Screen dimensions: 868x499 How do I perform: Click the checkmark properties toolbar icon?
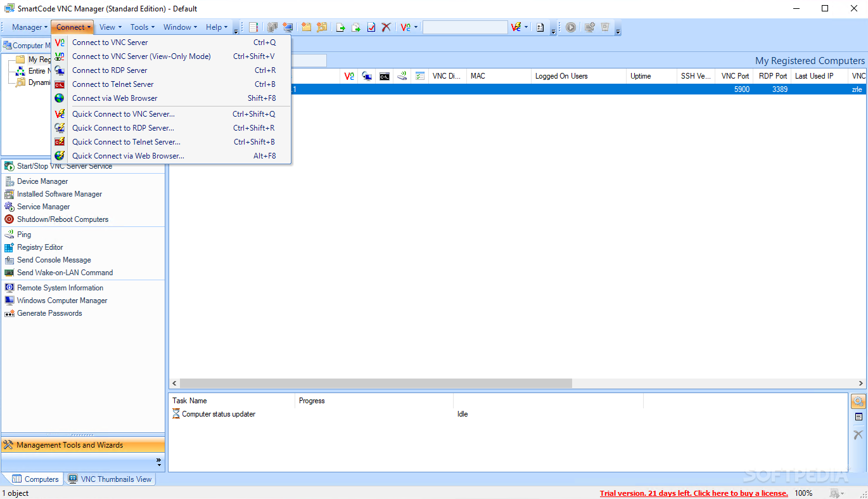(371, 27)
